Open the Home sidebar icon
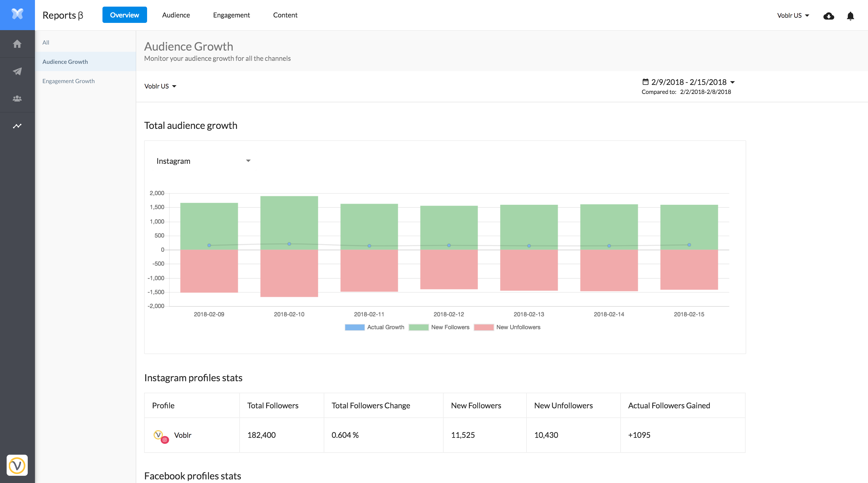Viewport: 868px width, 483px height. click(x=17, y=44)
